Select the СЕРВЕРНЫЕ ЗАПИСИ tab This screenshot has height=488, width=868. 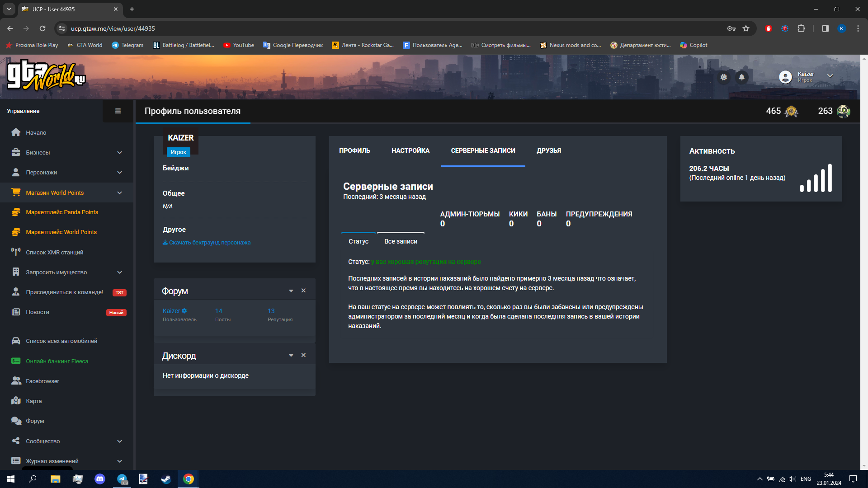pyautogui.click(x=483, y=150)
